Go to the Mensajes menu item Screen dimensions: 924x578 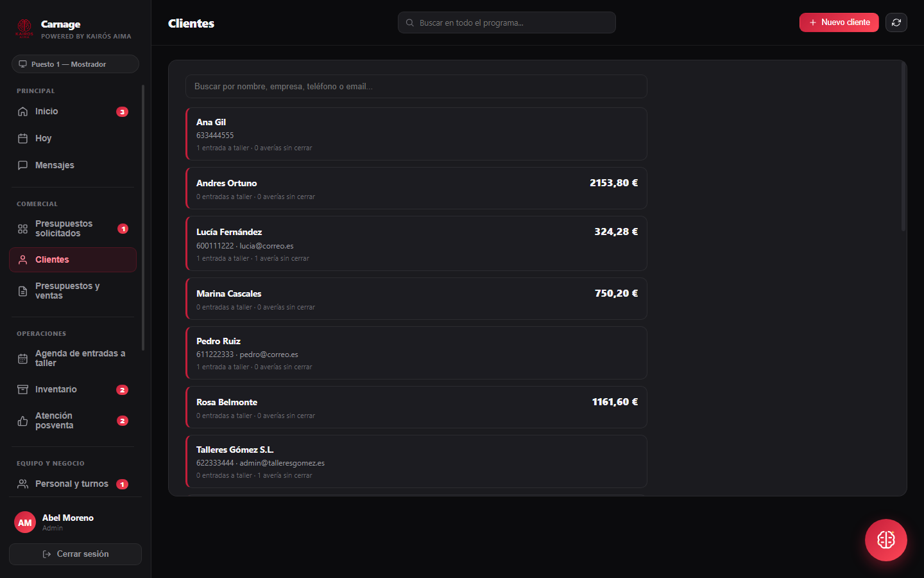[73, 166]
